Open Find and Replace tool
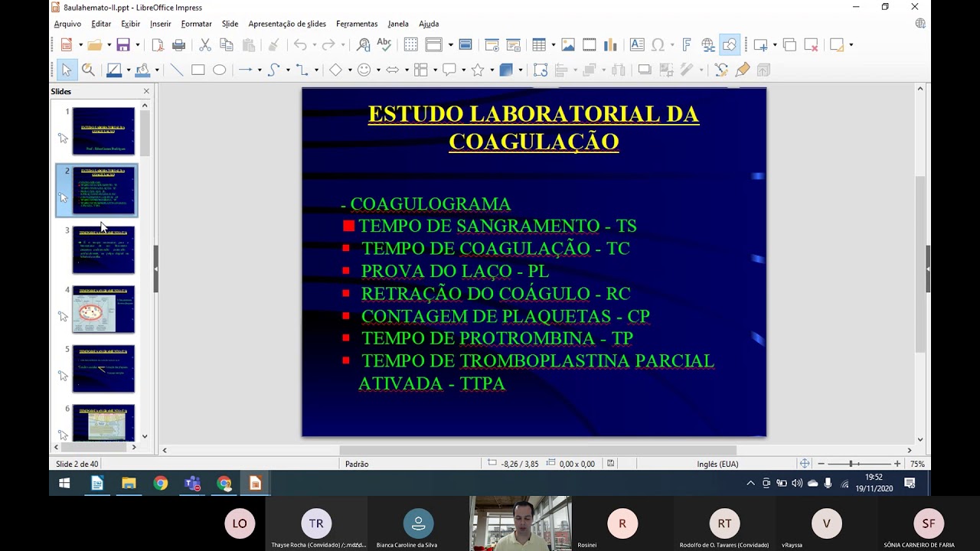The image size is (980, 551). [x=364, y=45]
